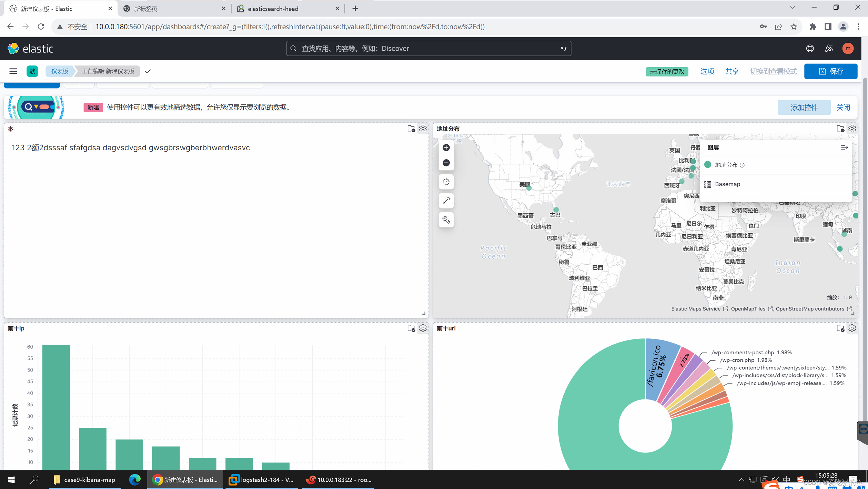
Task: Click 切换到查看模式 link
Action: pos(773,71)
